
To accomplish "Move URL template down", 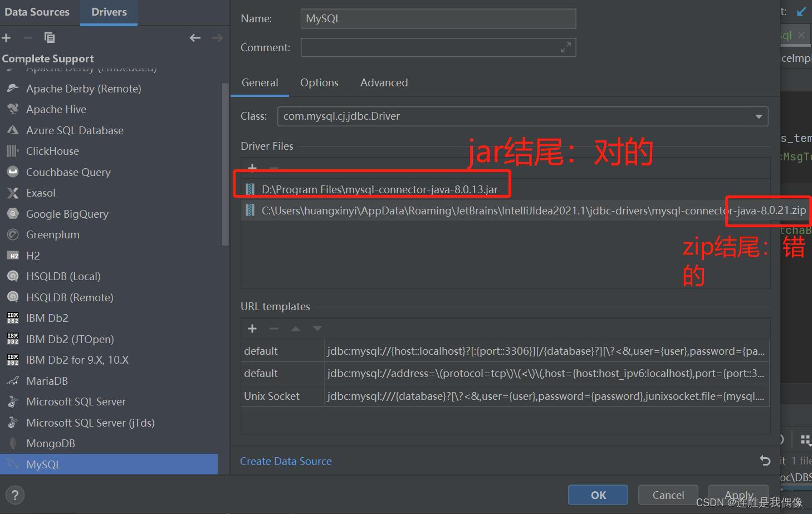I will coord(317,329).
